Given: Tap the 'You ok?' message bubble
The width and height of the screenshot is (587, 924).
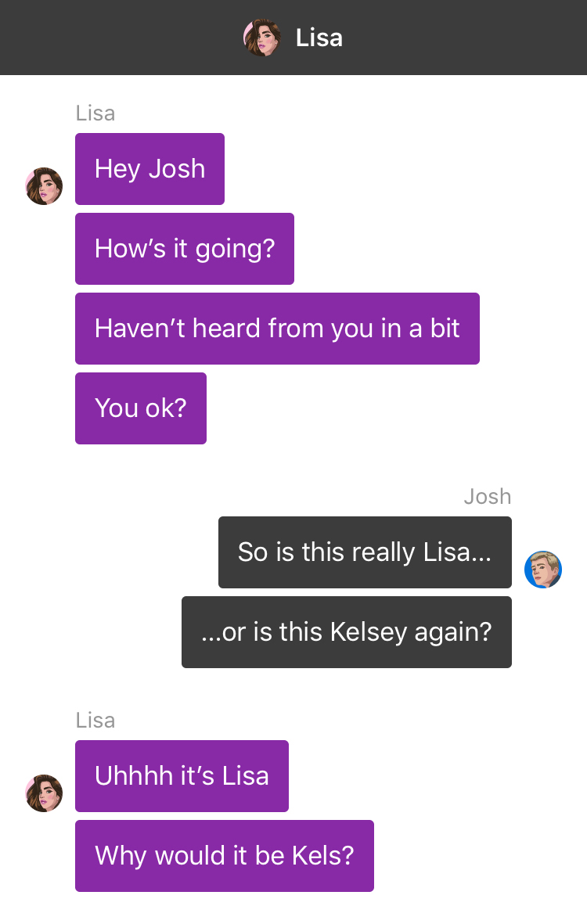Looking at the screenshot, I should (x=141, y=408).
